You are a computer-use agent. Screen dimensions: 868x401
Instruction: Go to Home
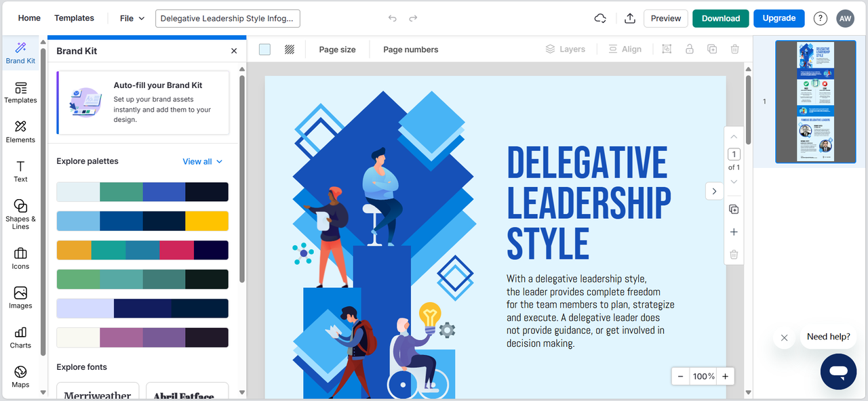coord(29,18)
